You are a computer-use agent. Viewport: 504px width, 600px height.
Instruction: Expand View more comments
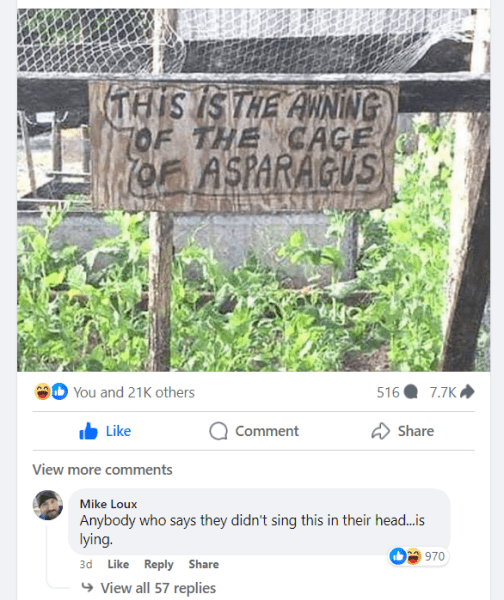pyautogui.click(x=103, y=470)
